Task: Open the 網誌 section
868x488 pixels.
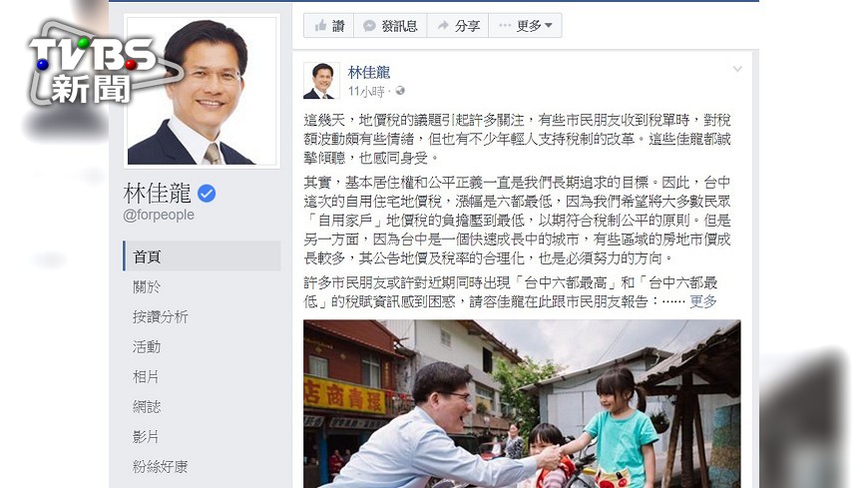Action: pos(147,406)
